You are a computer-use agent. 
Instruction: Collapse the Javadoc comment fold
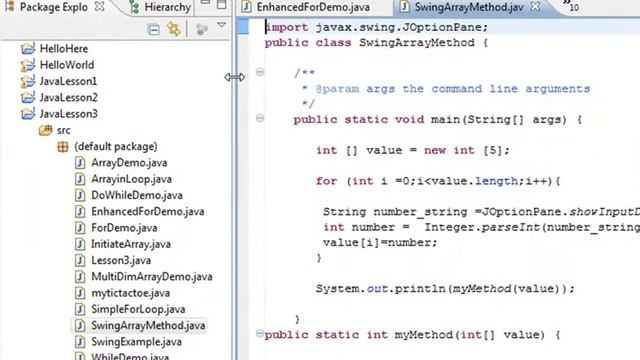click(x=260, y=72)
